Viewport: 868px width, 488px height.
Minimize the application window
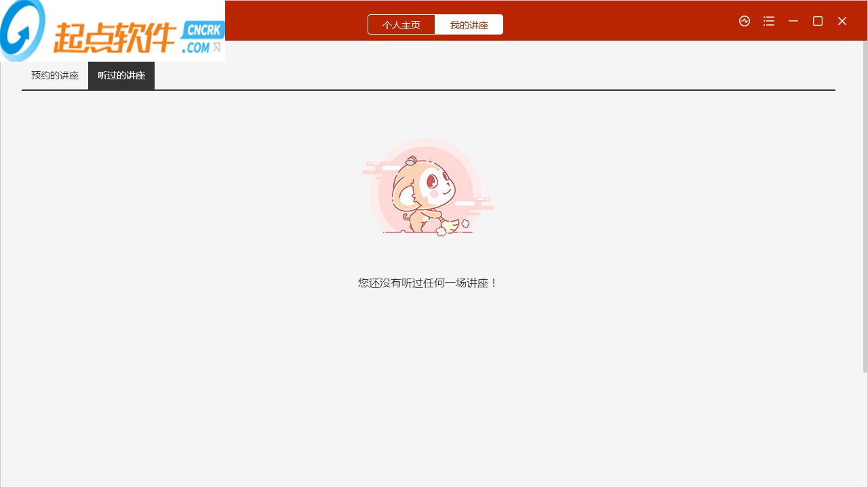[x=793, y=21]
